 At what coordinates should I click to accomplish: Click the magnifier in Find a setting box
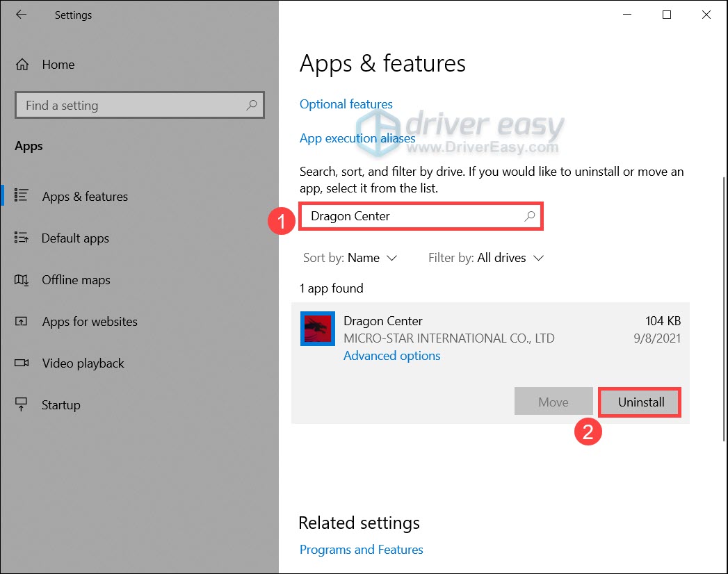pos(251,106)
